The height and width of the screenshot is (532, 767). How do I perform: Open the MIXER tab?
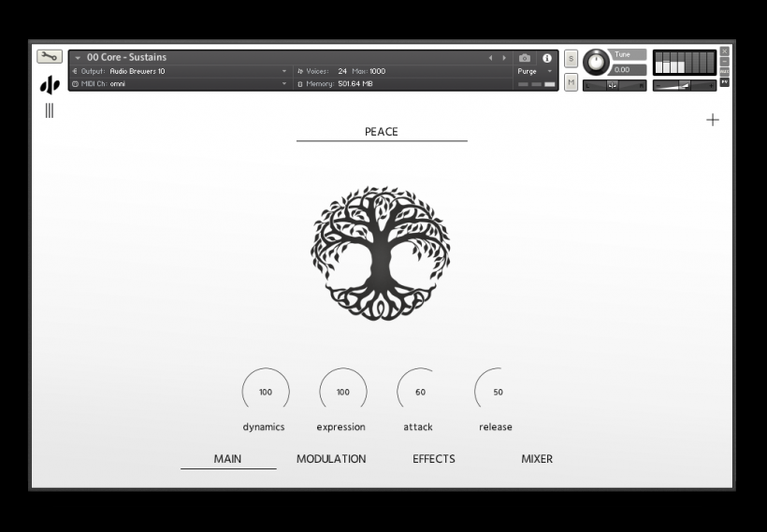(537, 459)
